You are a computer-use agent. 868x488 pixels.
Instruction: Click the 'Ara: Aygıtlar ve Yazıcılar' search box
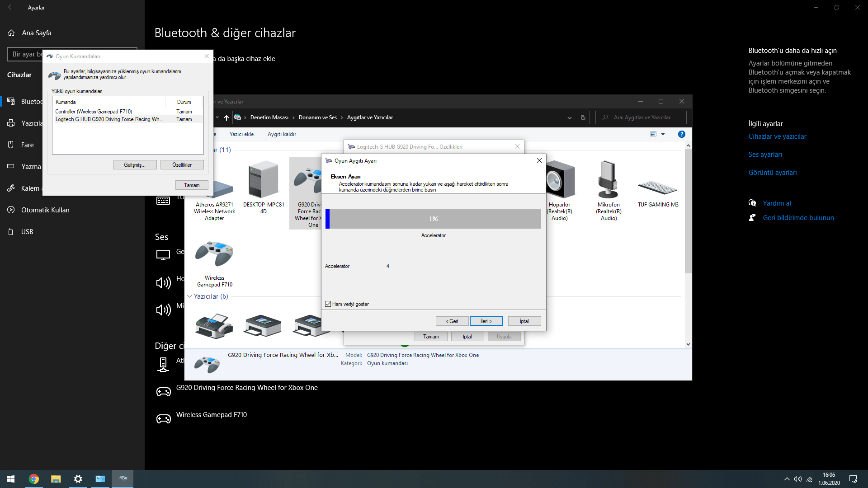641,117
